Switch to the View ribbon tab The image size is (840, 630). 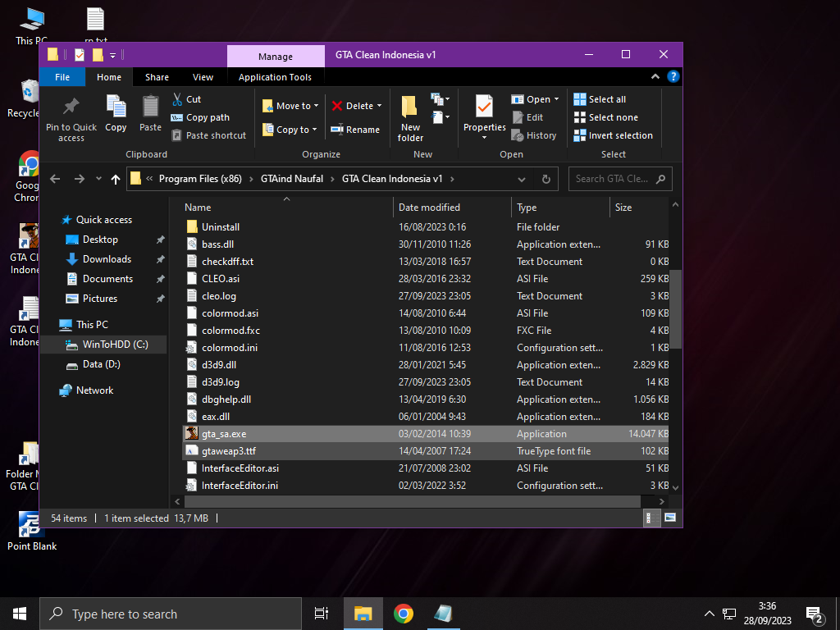point(203,77)
